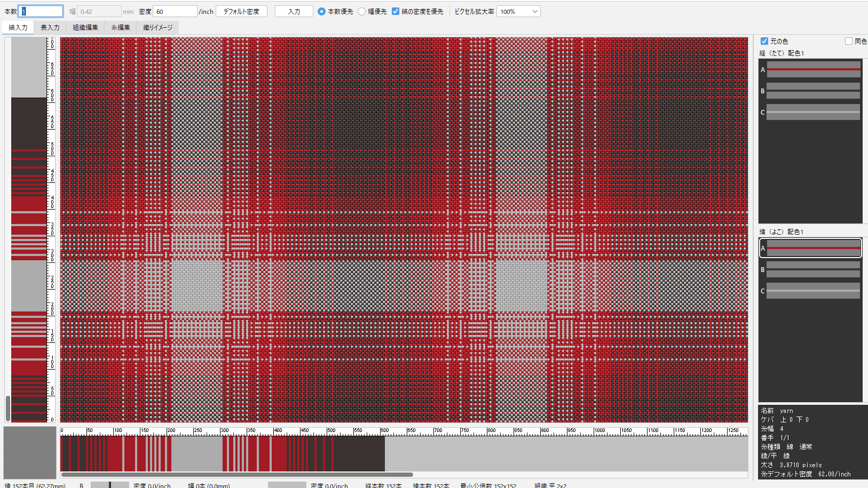Uncheck the 元の色 checkbox
This screenshot has height=488, width=868.
[764, 41]
